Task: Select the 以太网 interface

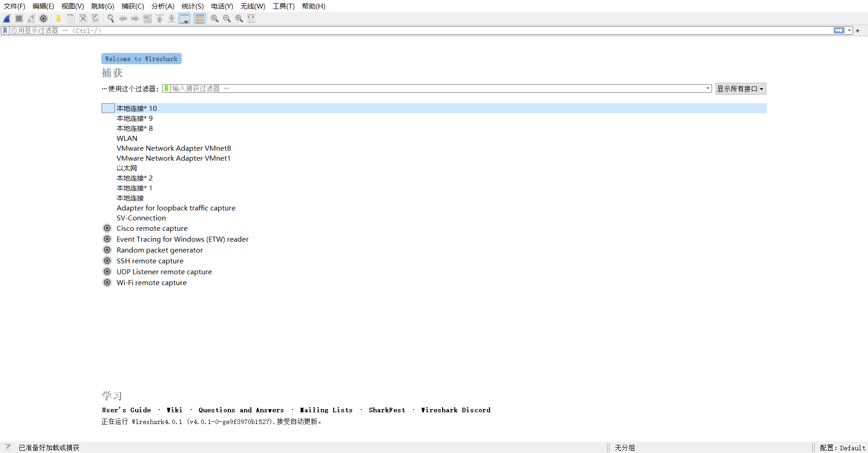Action: coord(434,168)
